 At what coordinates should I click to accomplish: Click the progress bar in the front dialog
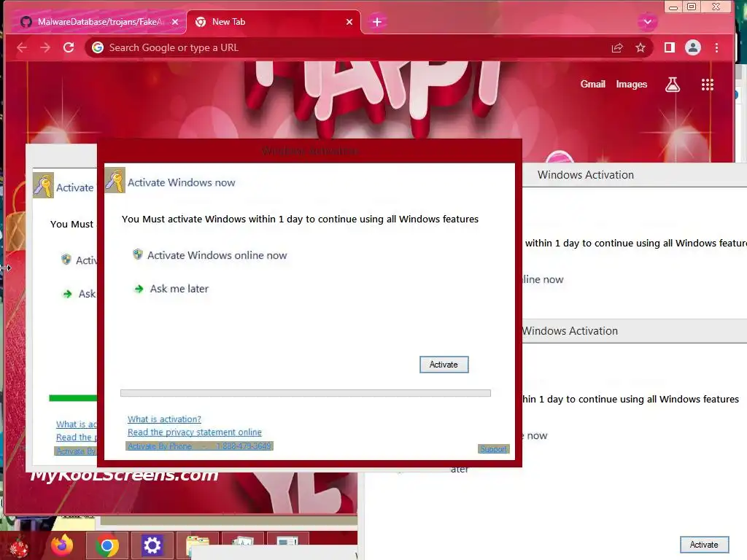coord(306,393)
